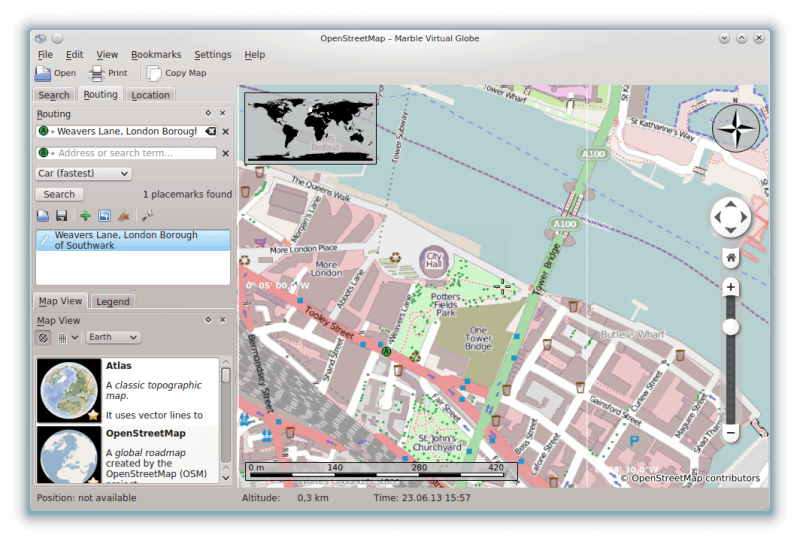Screen dimensions: 800x541
Task: Close the Map View panel
Action: click(x=222, y=320)
